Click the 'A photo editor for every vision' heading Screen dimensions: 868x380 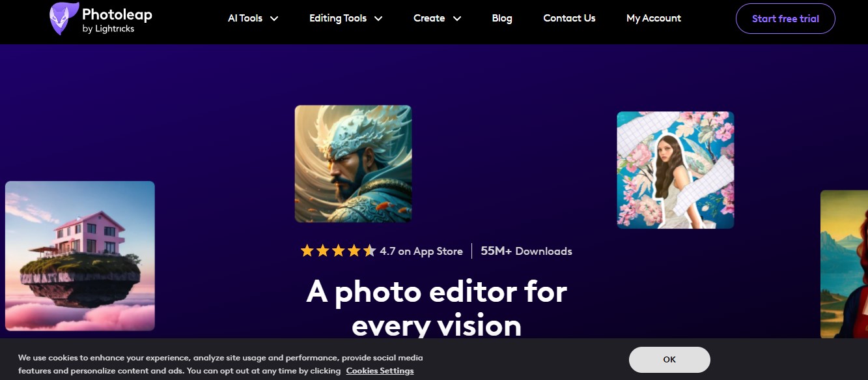[x=437, y=308]
